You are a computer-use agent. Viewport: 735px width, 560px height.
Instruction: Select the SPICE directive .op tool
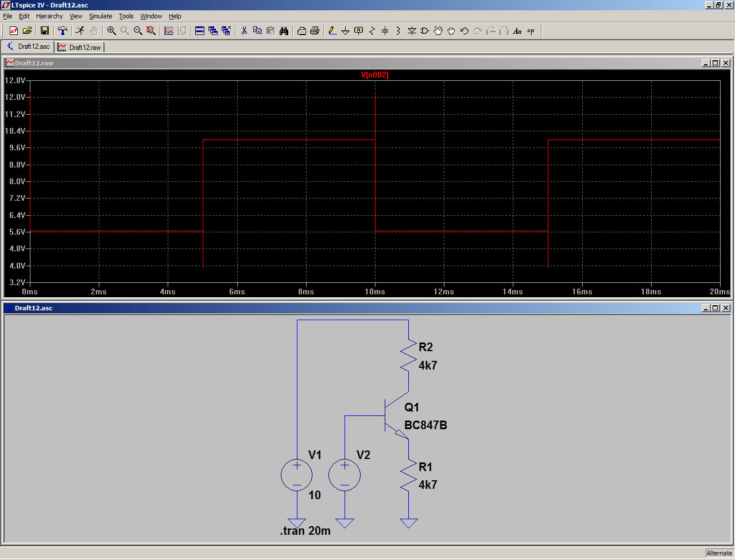pos(531,31)
